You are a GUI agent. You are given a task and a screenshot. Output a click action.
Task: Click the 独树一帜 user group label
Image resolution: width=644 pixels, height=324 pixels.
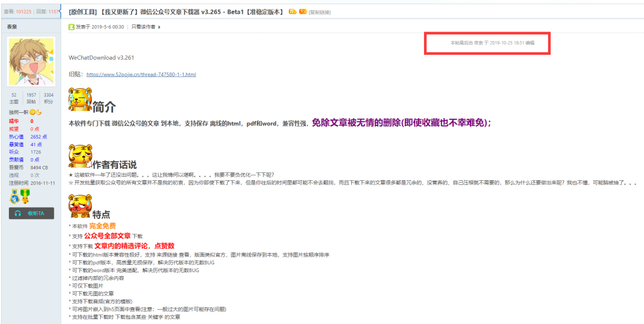18,112
